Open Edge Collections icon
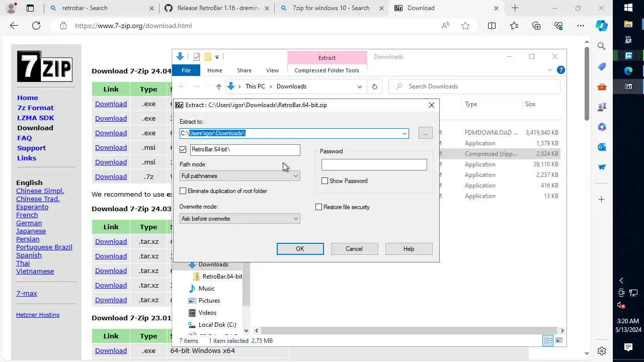 pyautogui.click(x=536, y=26)
